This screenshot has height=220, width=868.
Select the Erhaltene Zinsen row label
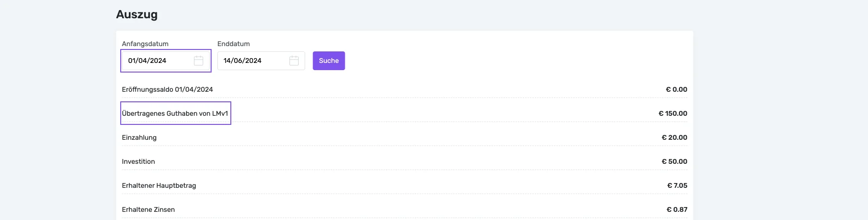tap(148, 209)
